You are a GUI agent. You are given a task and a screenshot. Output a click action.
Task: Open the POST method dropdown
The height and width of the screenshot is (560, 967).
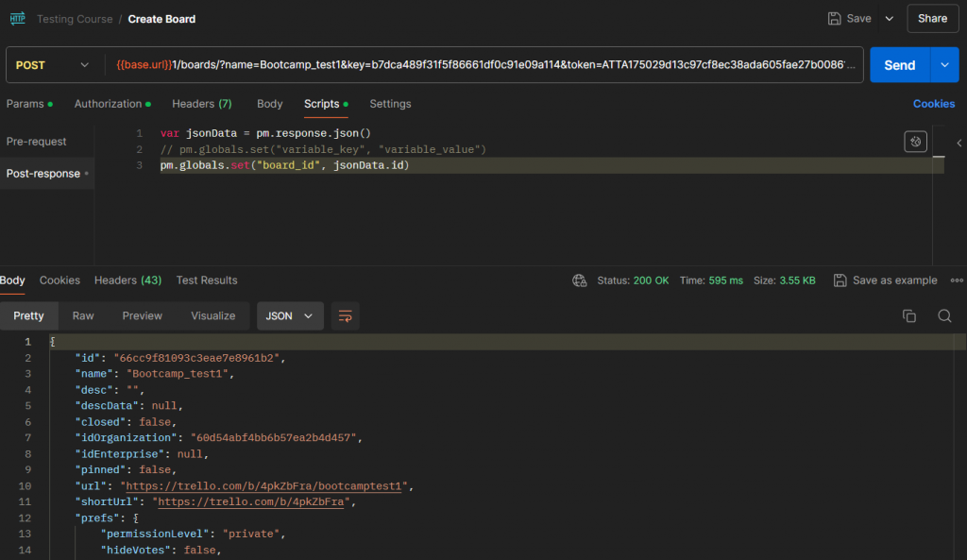(53, 65)
